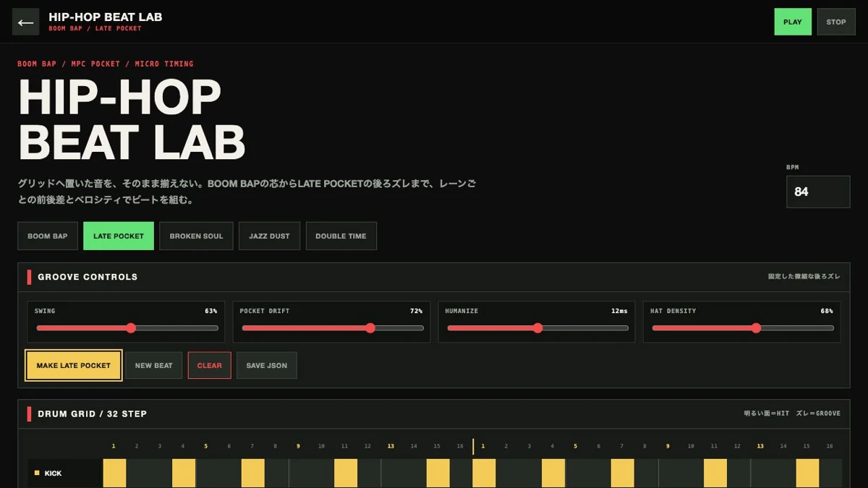Select the LATE POCKET preset
The width and height of the screenshot is (868, 488).
click(x=119, y=236)
